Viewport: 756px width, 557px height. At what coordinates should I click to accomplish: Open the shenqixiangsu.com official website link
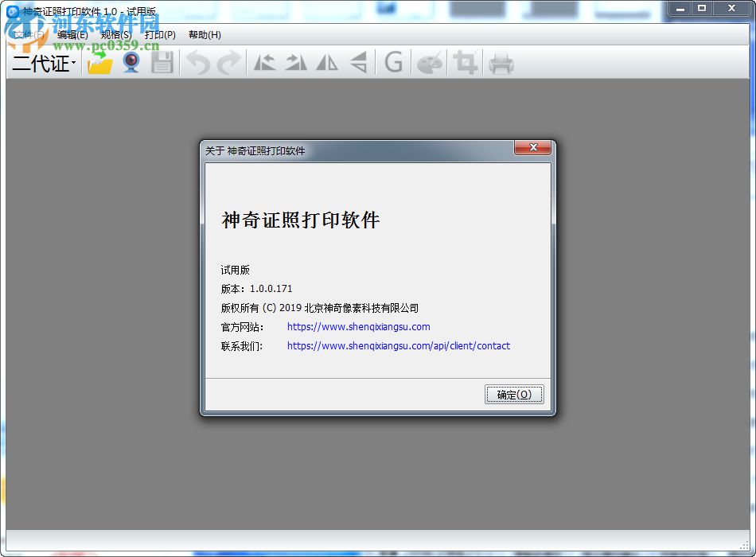click(357, 326)
